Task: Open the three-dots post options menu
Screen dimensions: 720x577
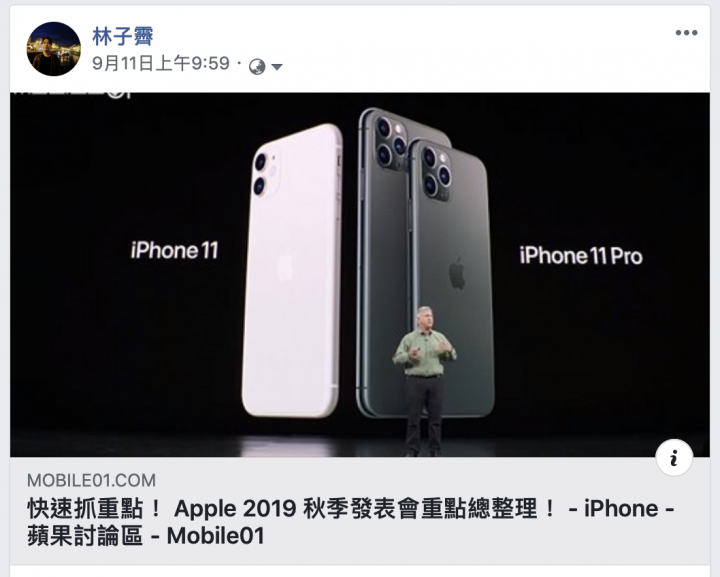Action: [x=686, y=33]
